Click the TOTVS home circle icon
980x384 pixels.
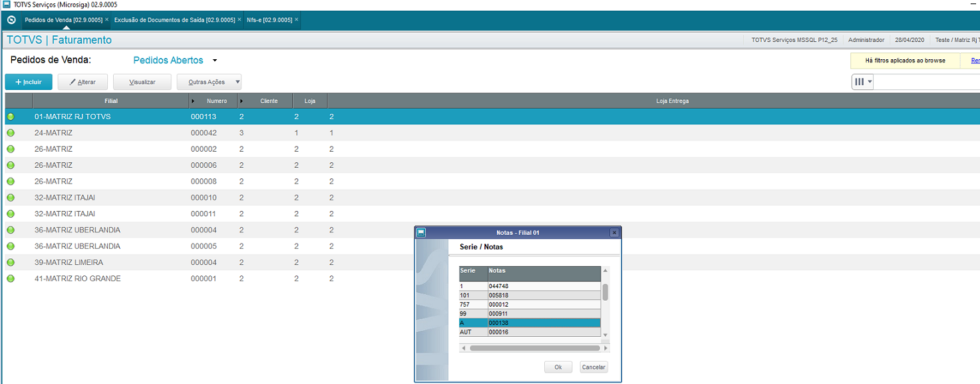[11, 20]
